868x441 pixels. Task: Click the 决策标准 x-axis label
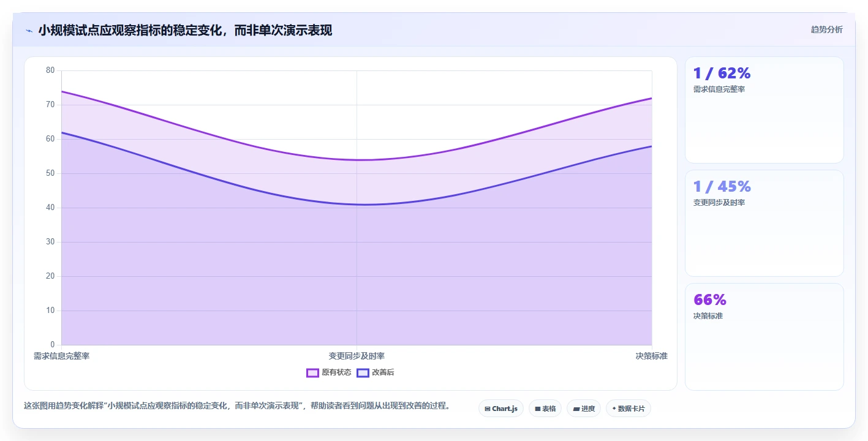pyautogui.click(x=652, y=356)
